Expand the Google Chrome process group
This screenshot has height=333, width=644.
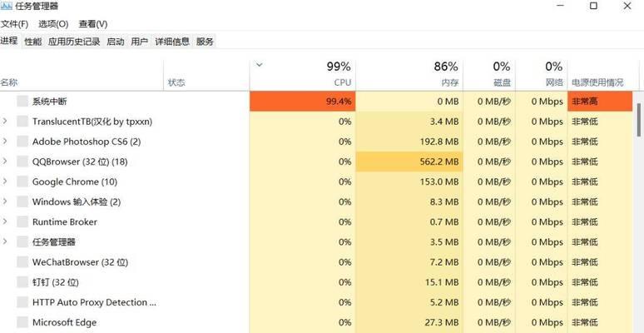[x=5, y=181]
